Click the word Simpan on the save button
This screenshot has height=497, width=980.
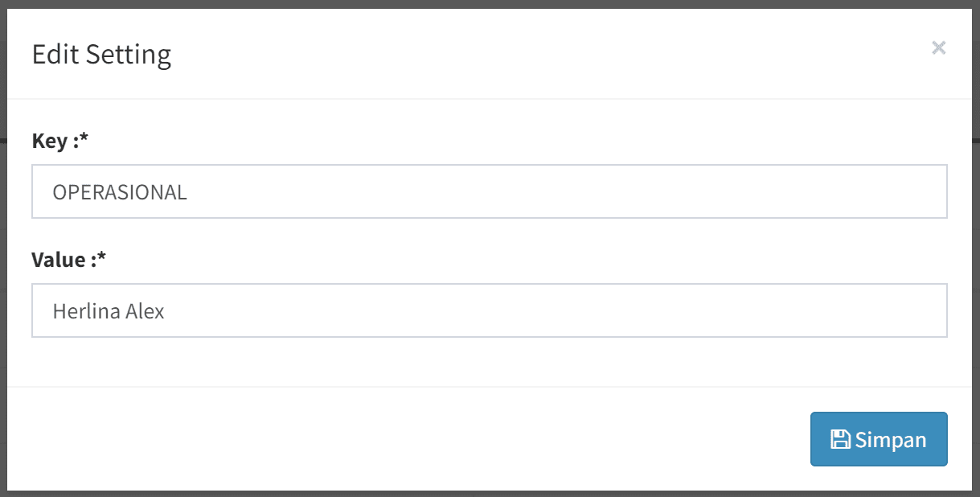coord(891,440)
